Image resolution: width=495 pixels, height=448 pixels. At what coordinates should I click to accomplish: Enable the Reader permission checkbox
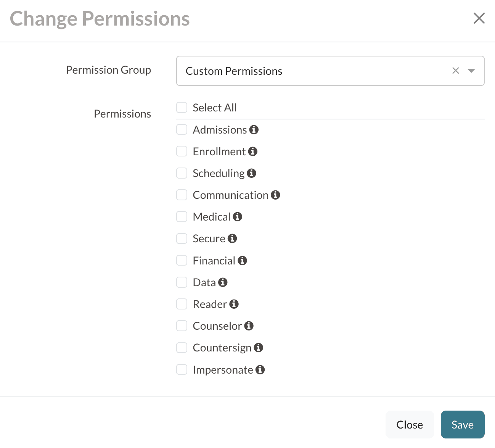pyautogui.click(x=182, y=304)
